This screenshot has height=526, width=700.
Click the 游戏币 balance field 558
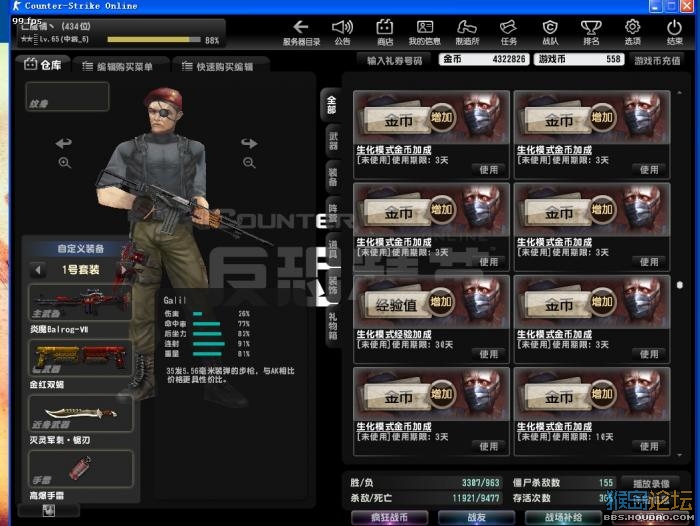pos(579,59)
